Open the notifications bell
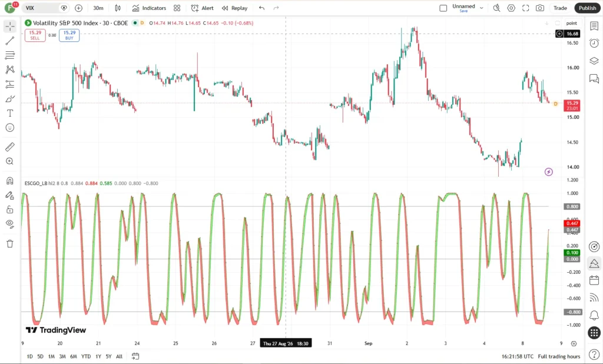 point(594,316)
